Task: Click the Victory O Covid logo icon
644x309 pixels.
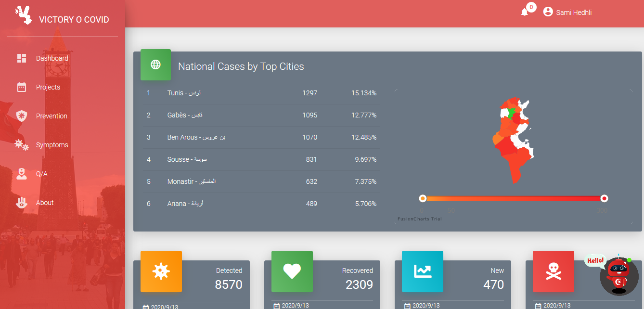Action: 23,15
